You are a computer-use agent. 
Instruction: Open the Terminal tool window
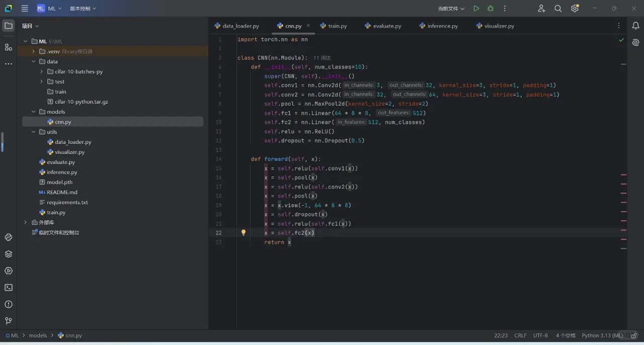pos(9,288)
